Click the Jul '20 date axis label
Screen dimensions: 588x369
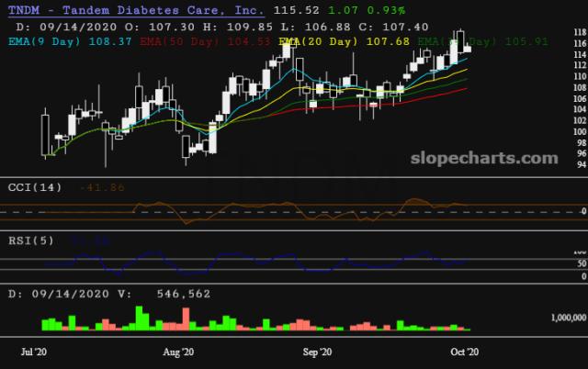point(34,351)
